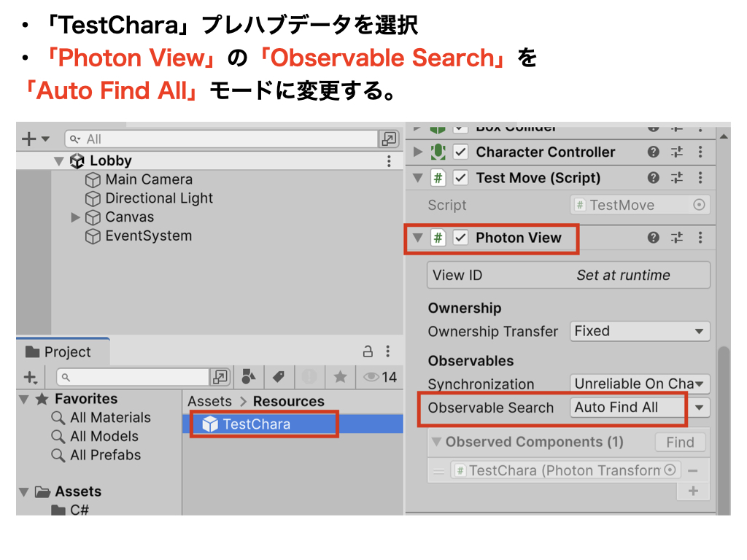Open Photon View preset settings icon
747x560 pixels.
[x=677, y=237]
